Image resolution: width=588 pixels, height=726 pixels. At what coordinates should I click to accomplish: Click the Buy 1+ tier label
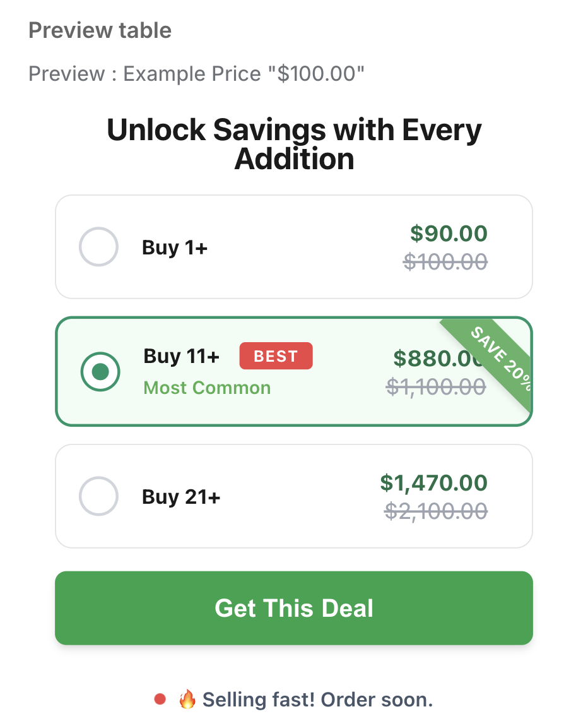click(x=175, y=247)
